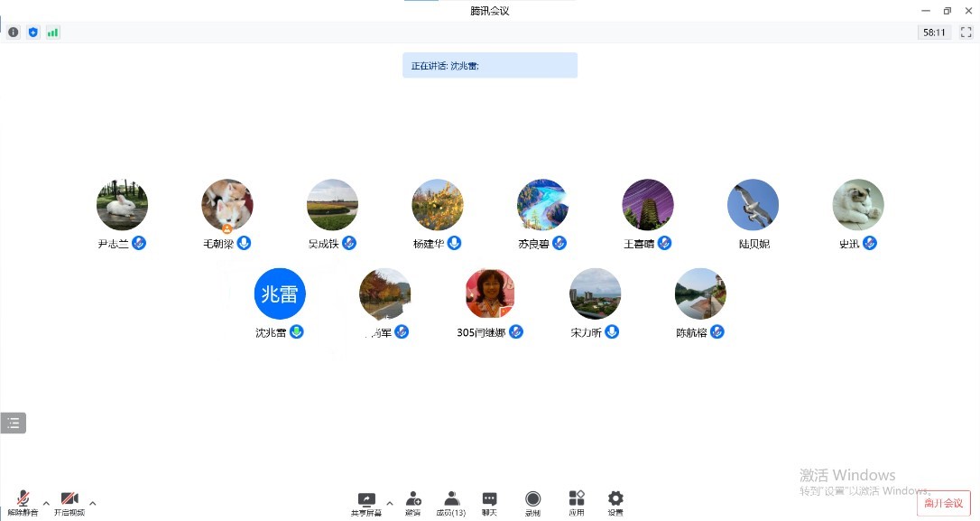Open the side list panel handle
Viewport: 980px width, 521px height.
[x=14, y=423]
